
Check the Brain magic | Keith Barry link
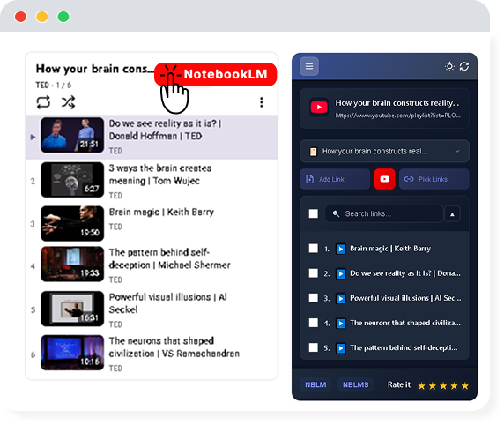tap(314, 249)
